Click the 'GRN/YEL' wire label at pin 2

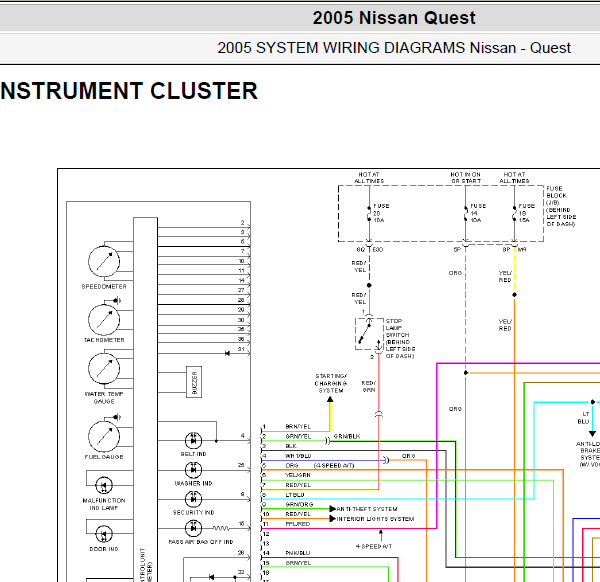[298, 436]
